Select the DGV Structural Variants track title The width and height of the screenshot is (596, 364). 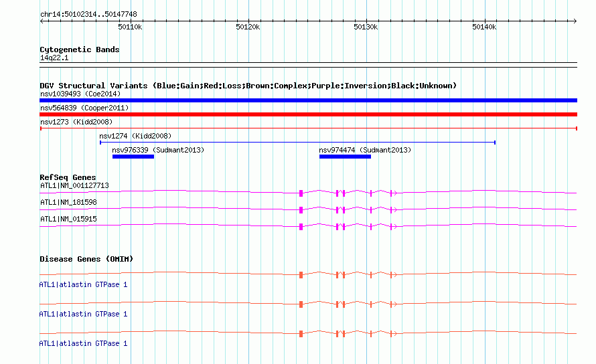(x=248, y=86)
